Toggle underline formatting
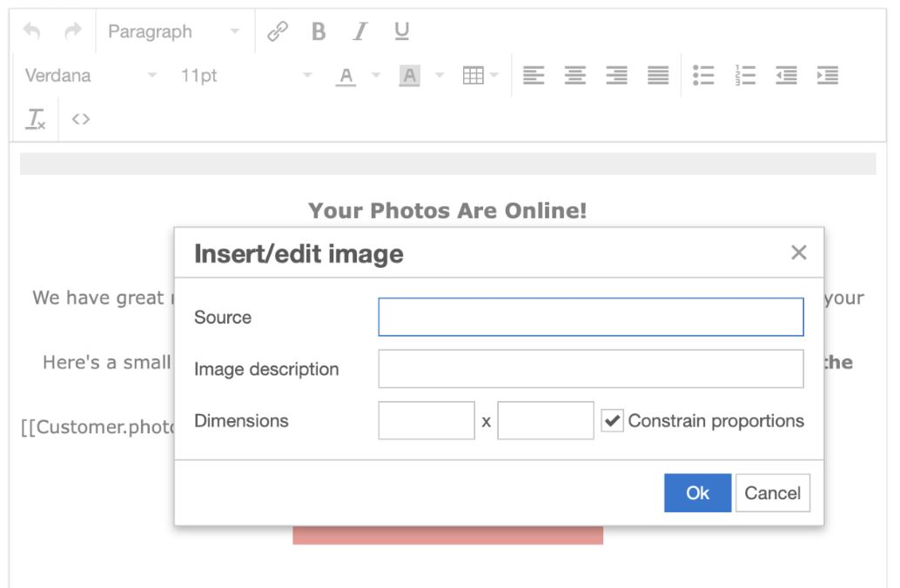The width and height of the screenshot is (900, 588). click(x=402, y=31)
